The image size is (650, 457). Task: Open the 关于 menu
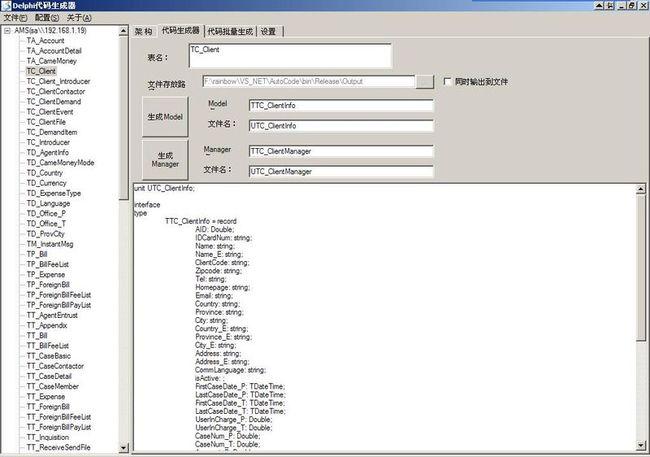click(x=78, y=18)
